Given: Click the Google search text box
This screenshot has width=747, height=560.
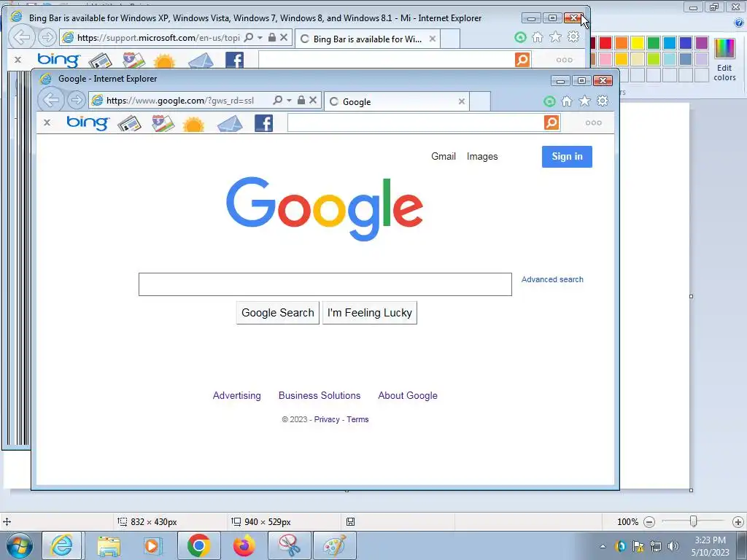Looking at the screenshot, I should [x=325, y=284].
